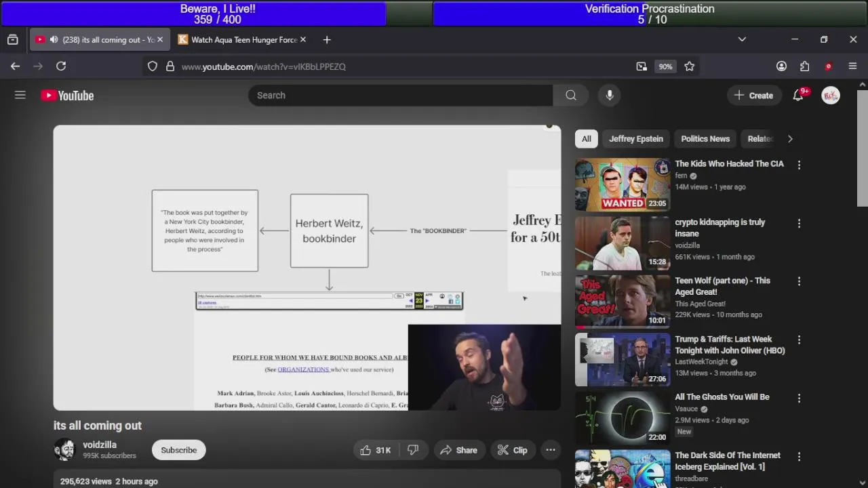The height and width of the screenshot is (488, 868).
Task: Open options for crypto kidnapping video
Action: (799, 223)
